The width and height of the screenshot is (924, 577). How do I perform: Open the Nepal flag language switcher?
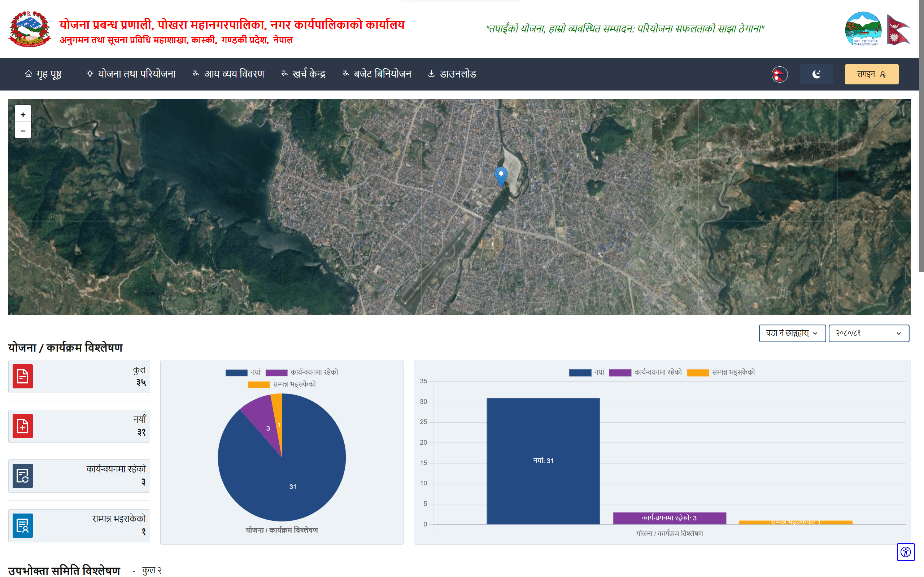tap(779, 74)
